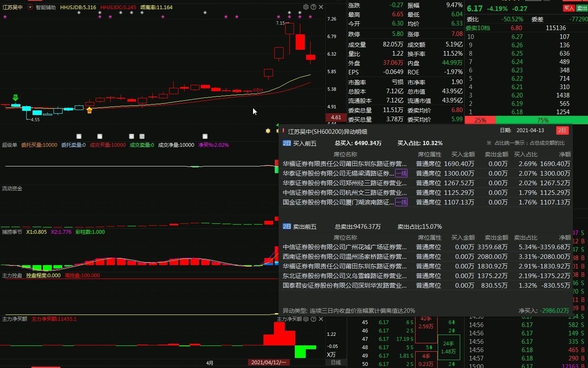Screen dimensions: 588x368
Task: Click the 成交量 82.05万 value
Action: click(393, 44)
